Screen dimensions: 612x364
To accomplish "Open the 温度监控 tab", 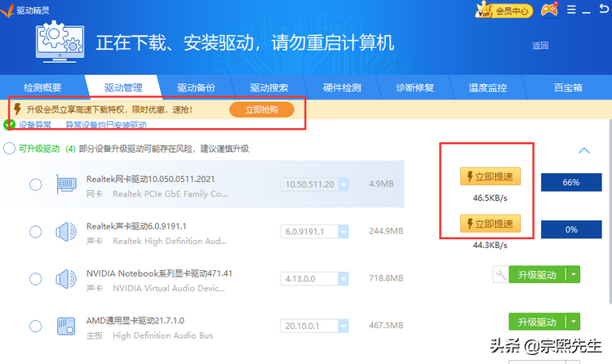I will pos(488,87).
